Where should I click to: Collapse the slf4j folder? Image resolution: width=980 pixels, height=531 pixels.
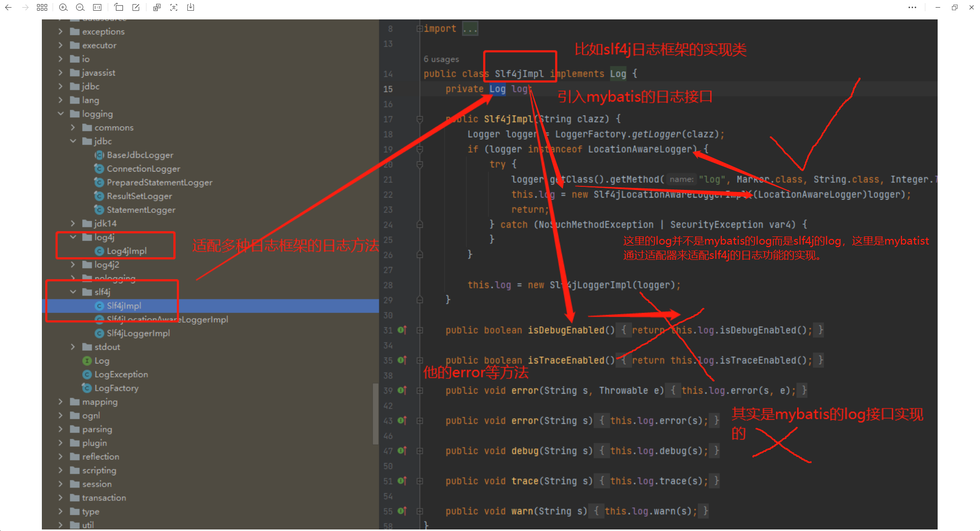(73, 292)
